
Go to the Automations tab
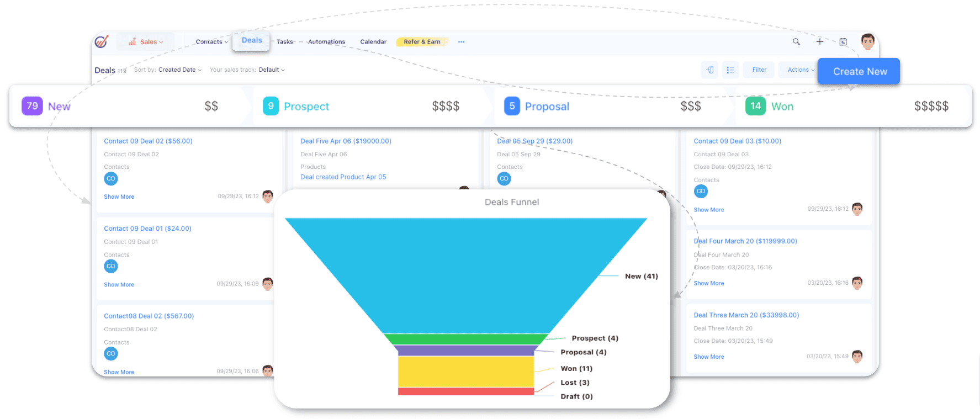point(326,42)
